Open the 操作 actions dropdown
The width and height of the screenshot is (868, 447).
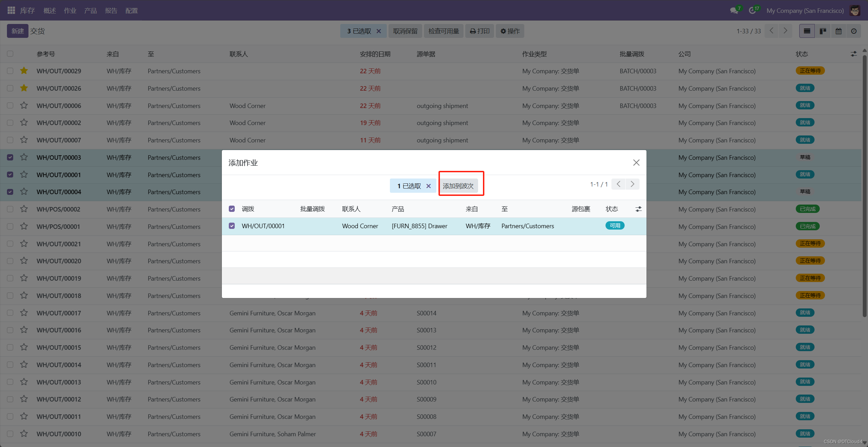510,31
